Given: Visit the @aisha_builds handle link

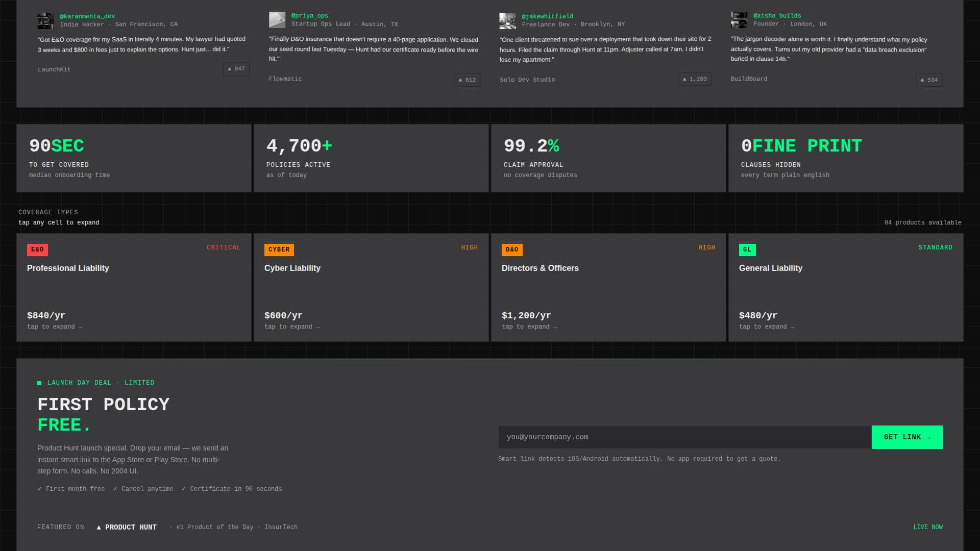Looking at the screenshot, I should 777,16.
